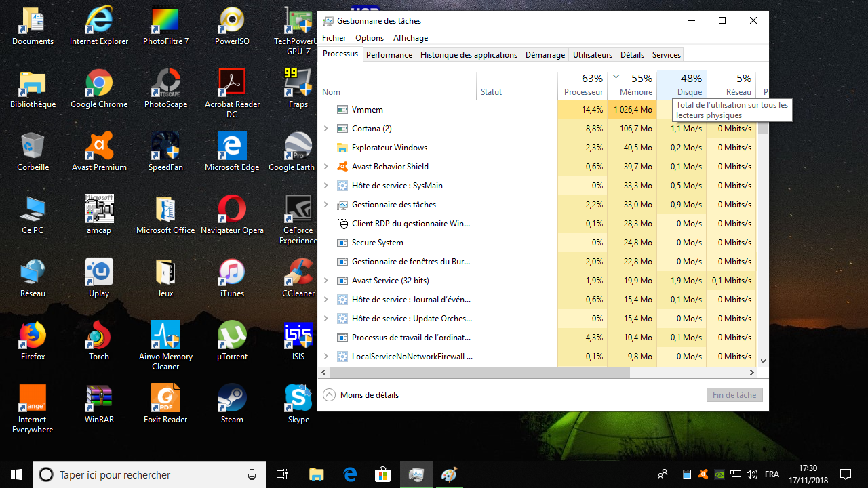Select the WinRAR desktop icon

tap(99, 405)
